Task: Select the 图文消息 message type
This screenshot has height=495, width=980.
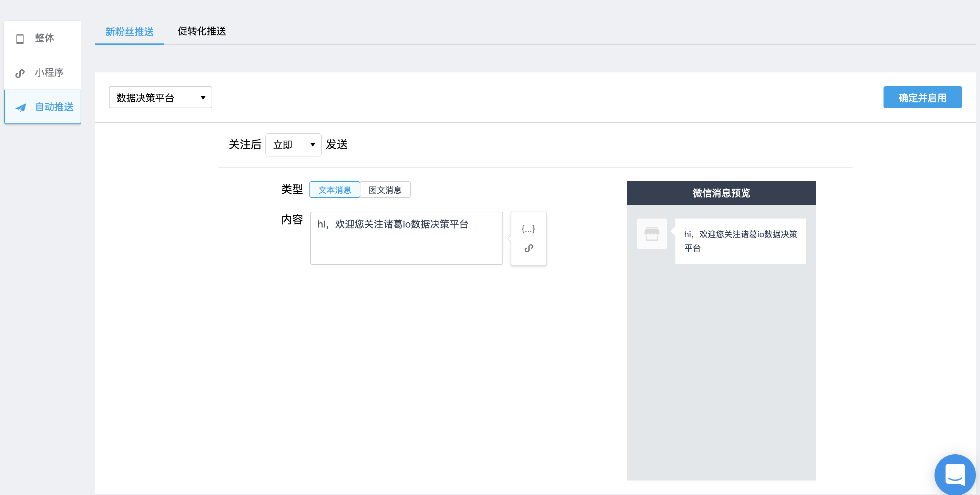Action: tap(385, 190)
